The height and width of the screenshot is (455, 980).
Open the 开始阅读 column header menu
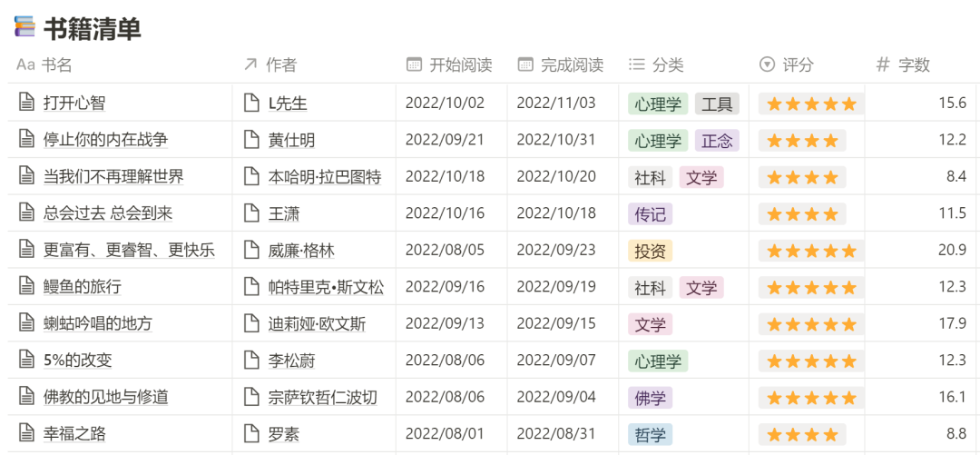pyautogui.click(x=449, y=64)
